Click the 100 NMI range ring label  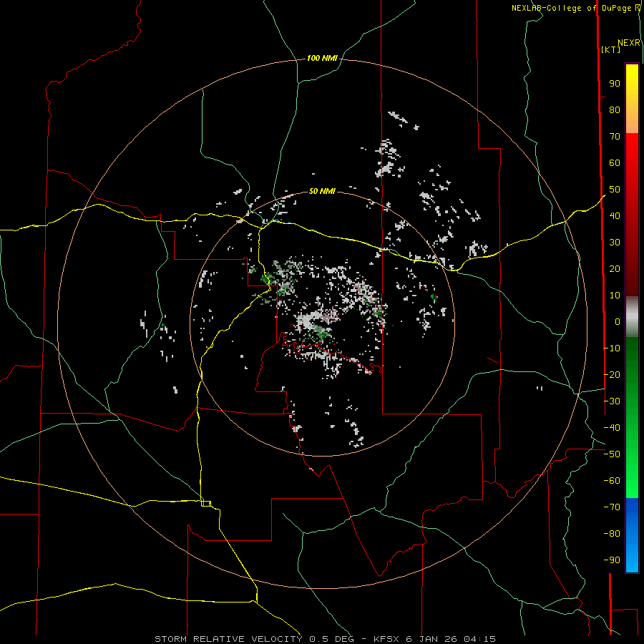pyautogui.click(x=322, y=59)
